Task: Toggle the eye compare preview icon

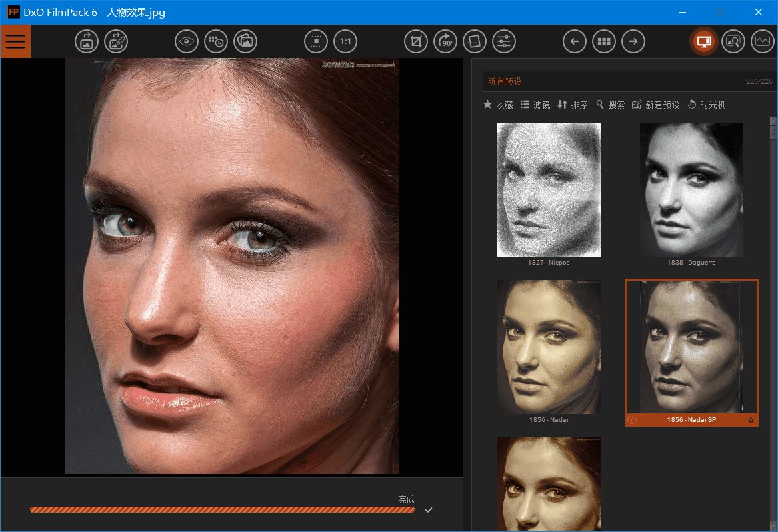Action: (x=187, y=41)
